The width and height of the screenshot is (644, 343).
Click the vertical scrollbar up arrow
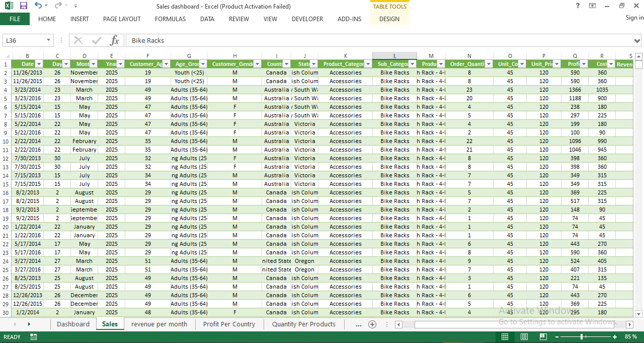click(x=638, y=56)
